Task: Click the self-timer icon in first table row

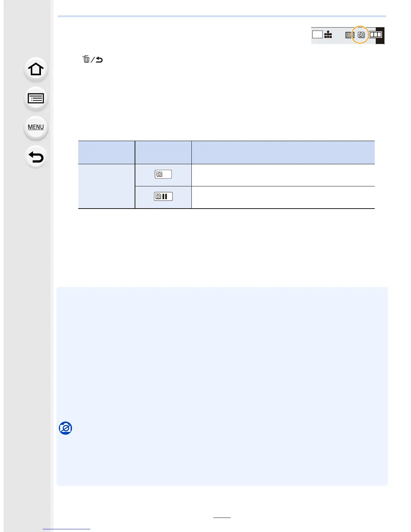Action: click(163, 174)
